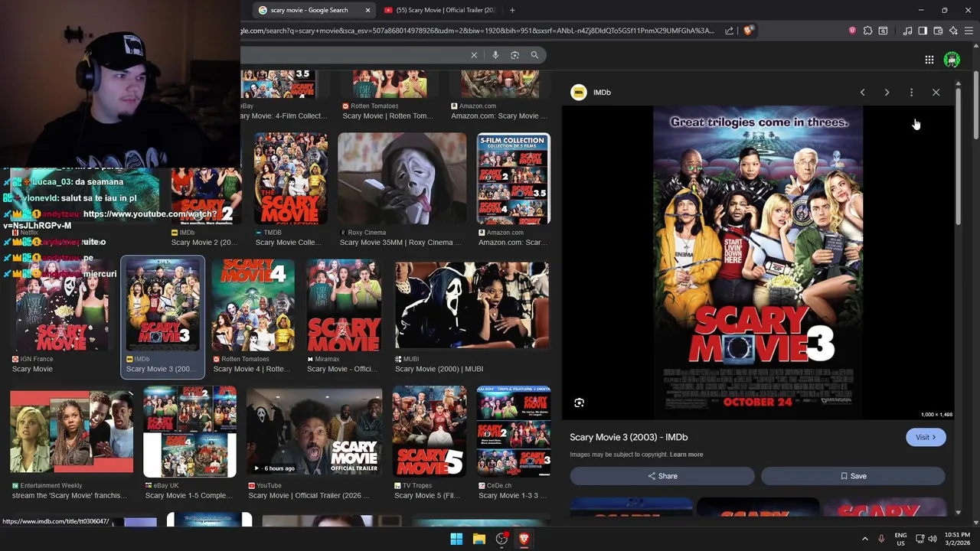Image resolution: width=980 pixels, height=551 pixels.
Task: Open the ENG US language switcher
Action: tap(901, 539)
